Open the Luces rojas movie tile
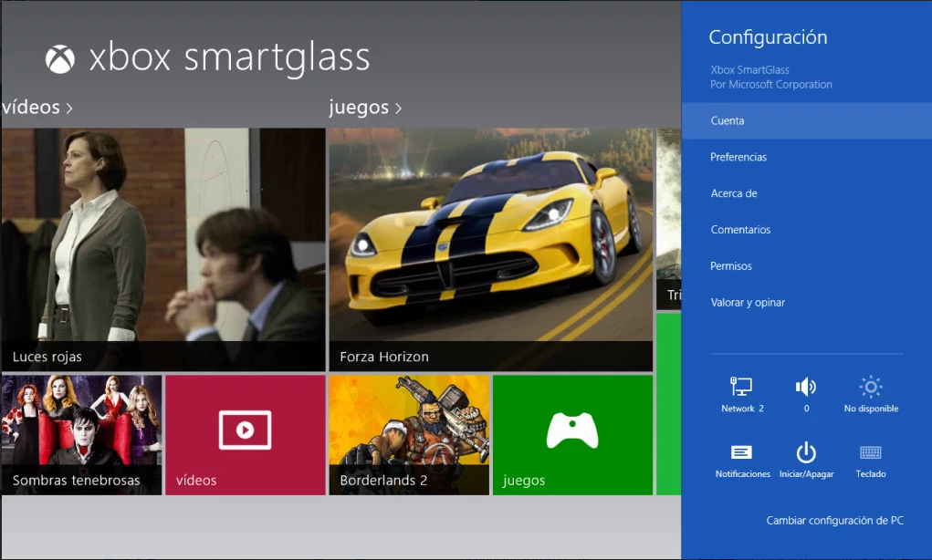Screen dimensions: 932x560 (163, 249)
